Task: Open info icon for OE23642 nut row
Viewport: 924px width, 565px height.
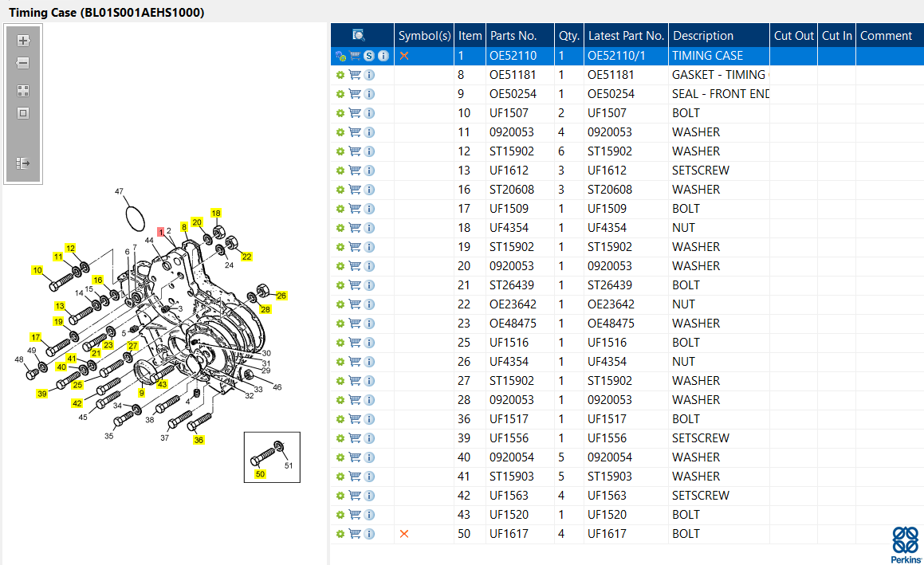Action: (x=369, y=304)
